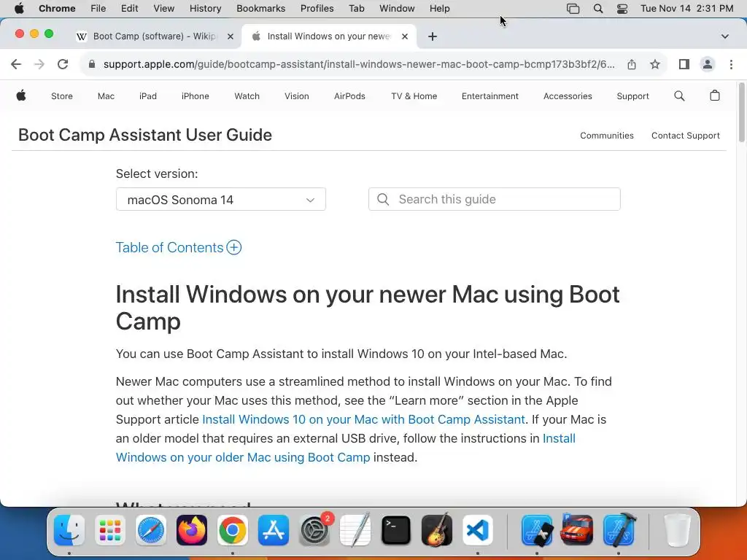Open the Help menu
The height and width of the screenshot is (560, 747).
point(439,9)
